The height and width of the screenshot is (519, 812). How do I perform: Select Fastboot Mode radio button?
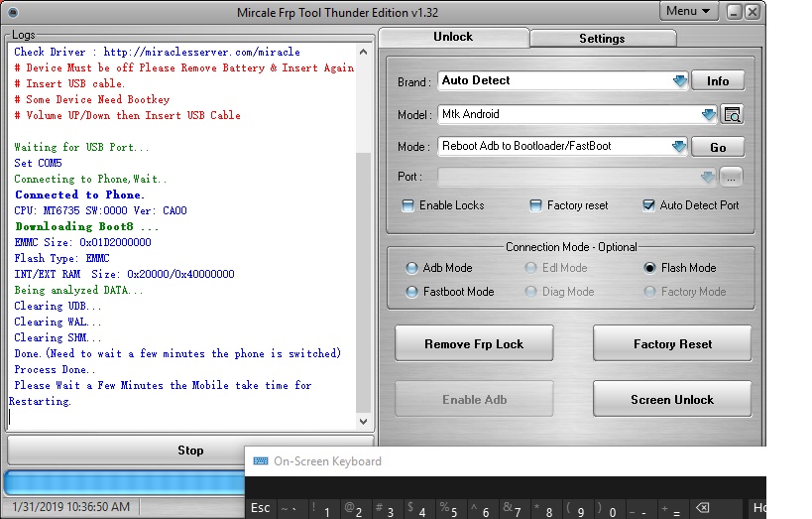[411, 292]
